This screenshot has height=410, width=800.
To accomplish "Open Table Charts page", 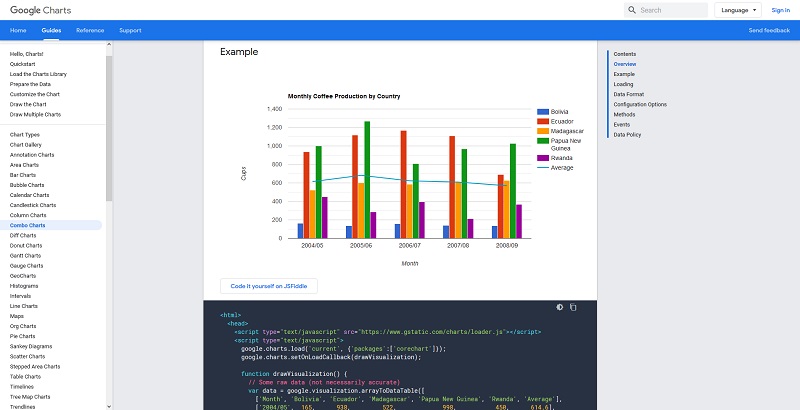I will (x=25, y=376).
